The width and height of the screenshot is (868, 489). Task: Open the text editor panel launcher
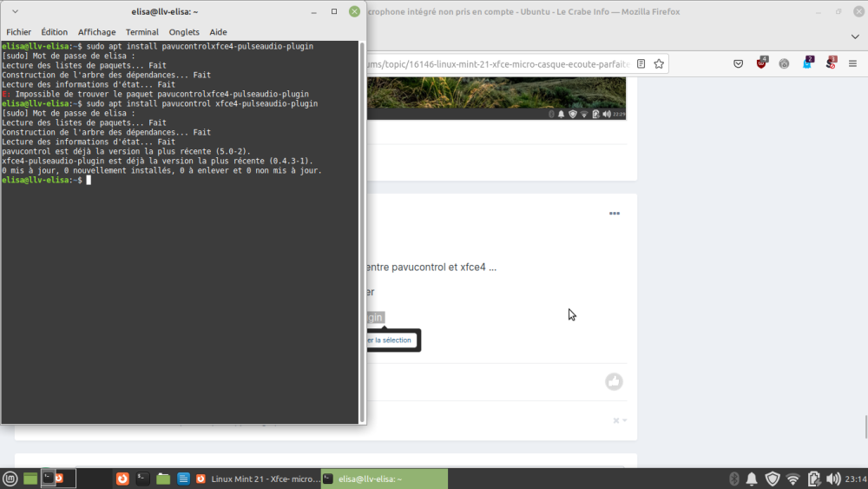point(183,479)
